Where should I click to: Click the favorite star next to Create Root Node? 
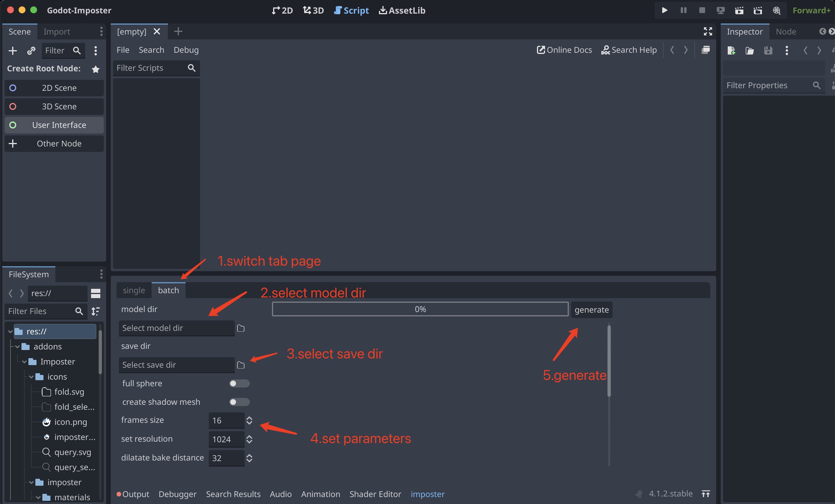96,69
